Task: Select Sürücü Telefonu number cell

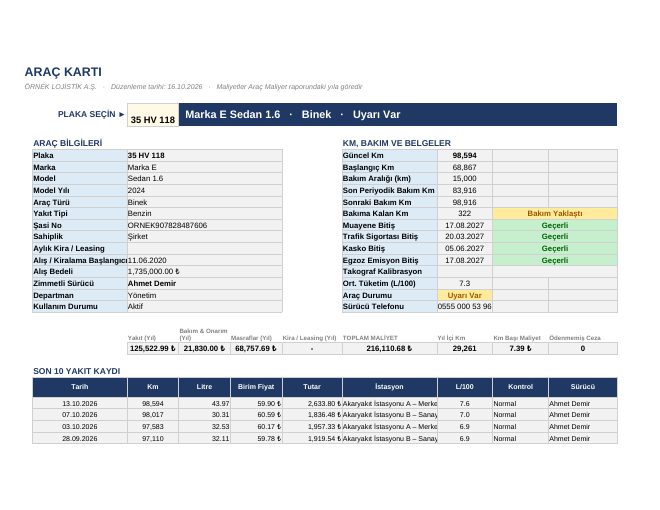Action: coord(465,306)
